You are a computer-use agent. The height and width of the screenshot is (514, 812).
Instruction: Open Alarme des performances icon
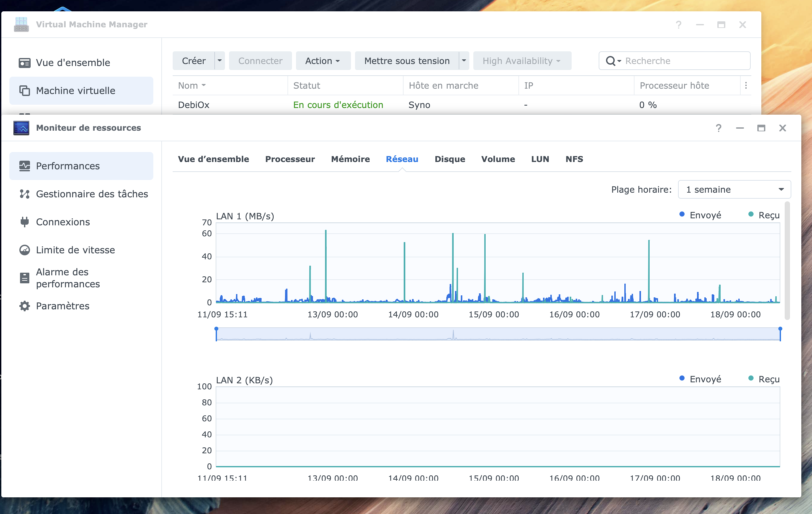(25, 278)
